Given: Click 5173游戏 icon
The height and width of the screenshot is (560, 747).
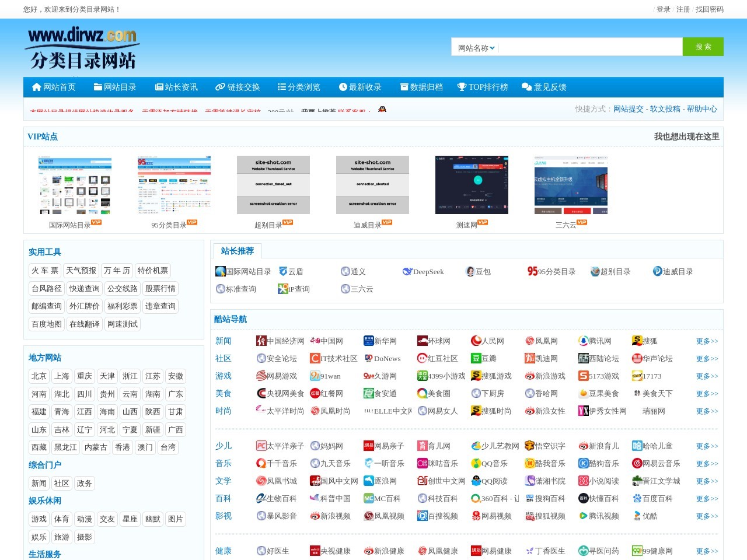Looking at the screenshot, I should (584, 376).
